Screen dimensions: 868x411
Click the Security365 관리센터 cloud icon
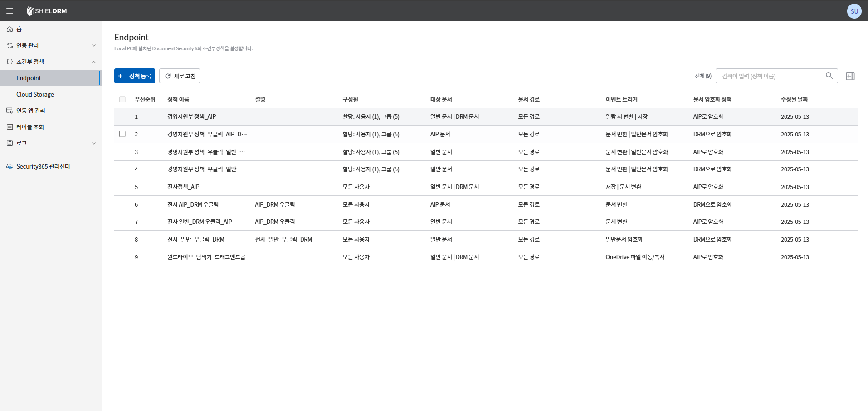[x=10, y=167]
